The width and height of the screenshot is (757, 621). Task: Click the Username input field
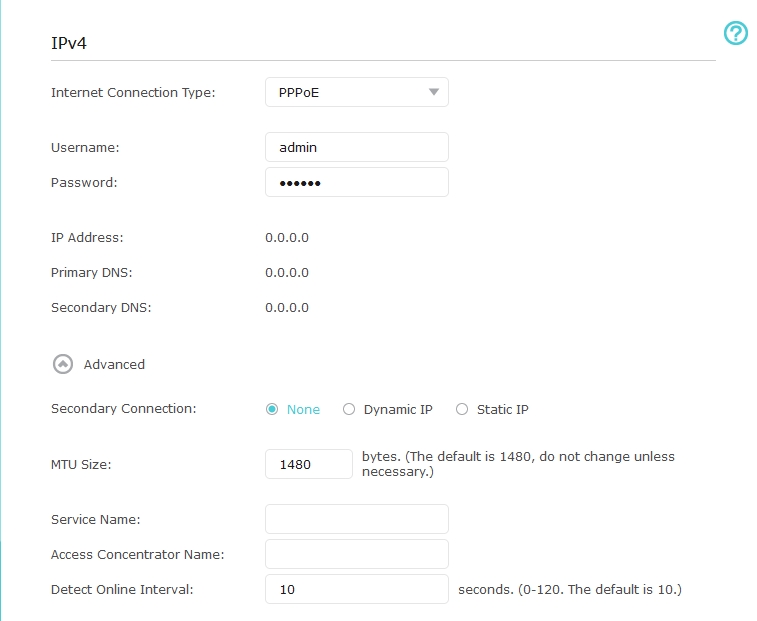[356, 147]
